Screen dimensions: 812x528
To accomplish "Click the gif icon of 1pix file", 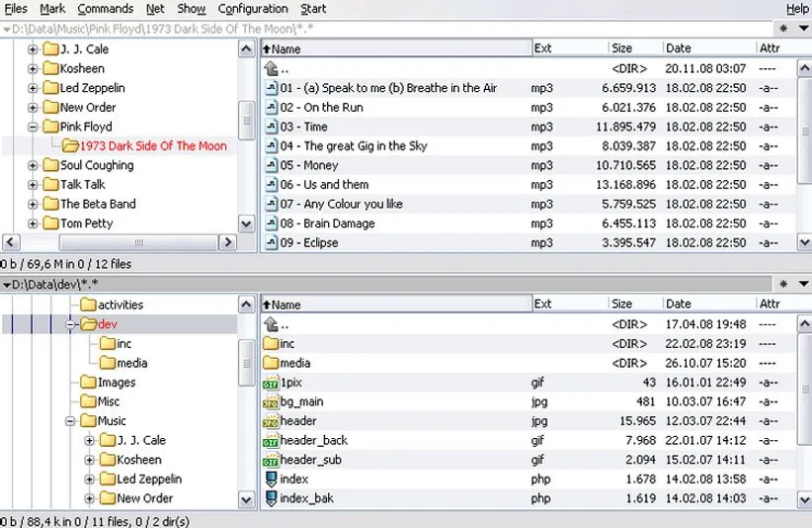I will [271, 383].
